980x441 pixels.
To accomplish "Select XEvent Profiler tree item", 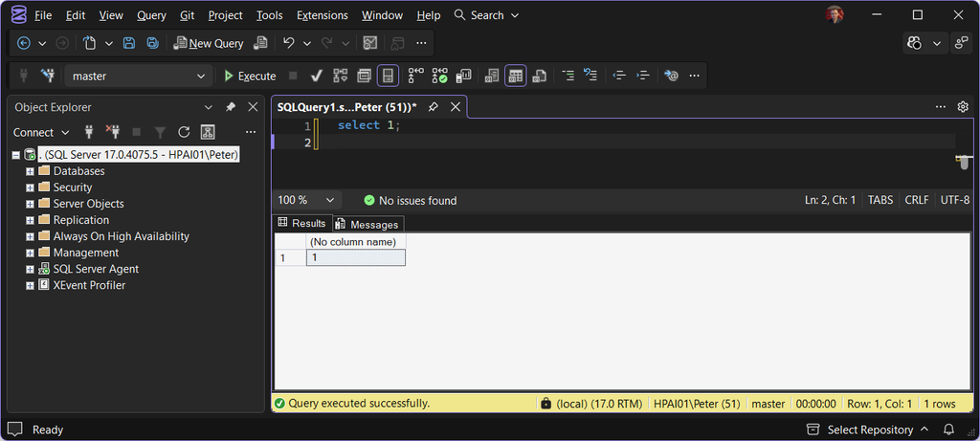I will pos(89,285).
